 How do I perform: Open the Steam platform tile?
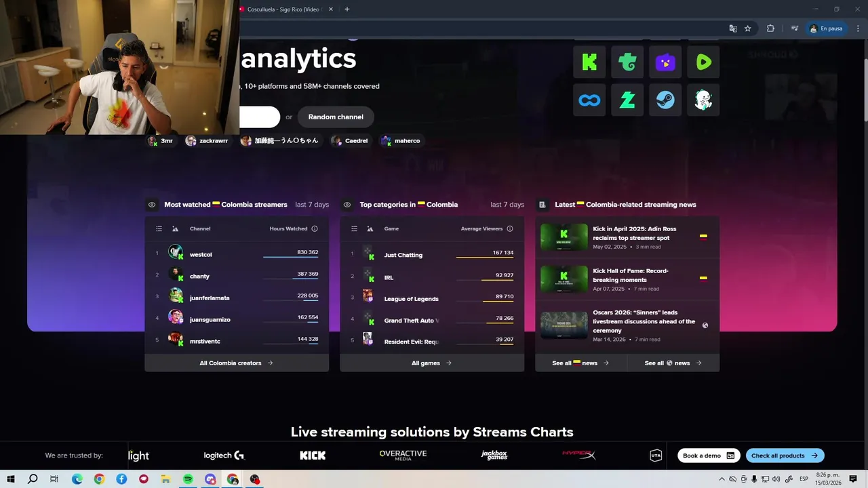coord(665,100)
